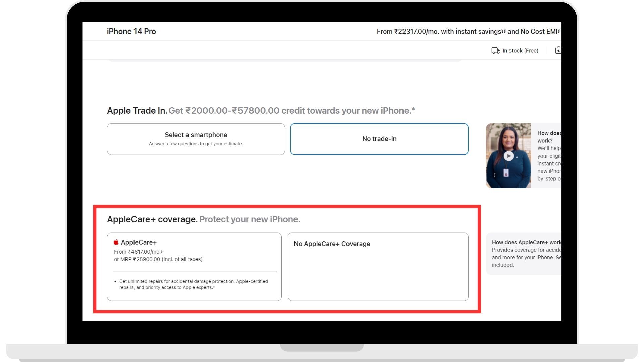The image size is (644, 362).
Task: Click the iPhone 14 Pro title
Action: click(x=131, y=31)
